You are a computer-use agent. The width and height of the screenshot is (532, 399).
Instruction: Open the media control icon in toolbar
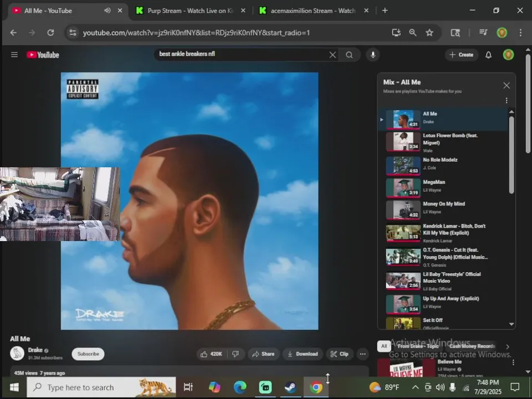point(483,33)
